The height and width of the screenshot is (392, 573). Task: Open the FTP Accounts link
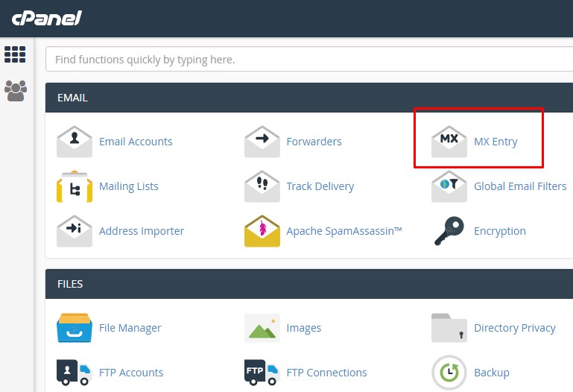[x=131, y=373]
